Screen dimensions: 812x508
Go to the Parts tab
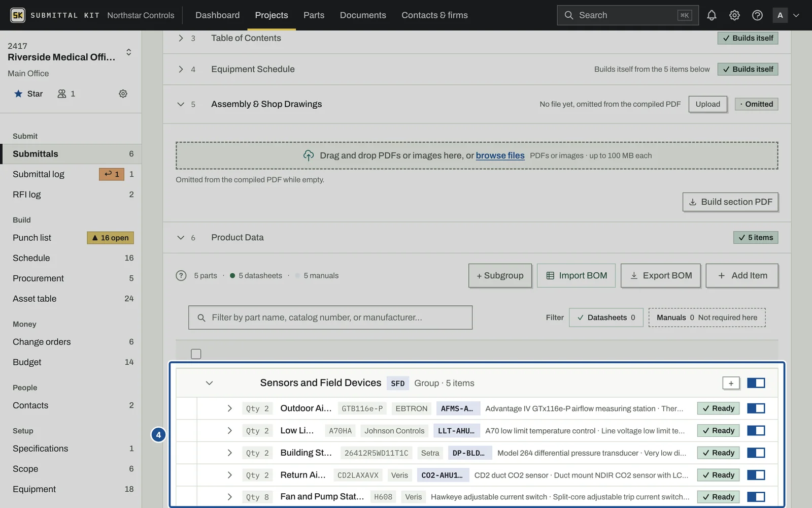[314, 15]
